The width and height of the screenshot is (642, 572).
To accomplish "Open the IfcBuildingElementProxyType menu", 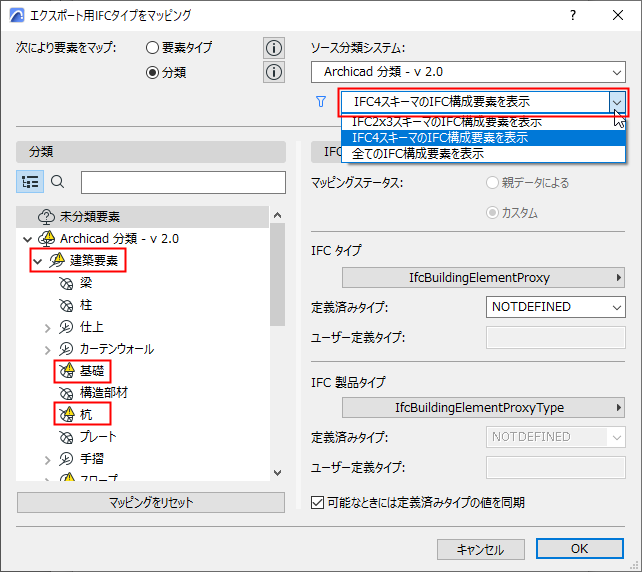I will (483, 407).
